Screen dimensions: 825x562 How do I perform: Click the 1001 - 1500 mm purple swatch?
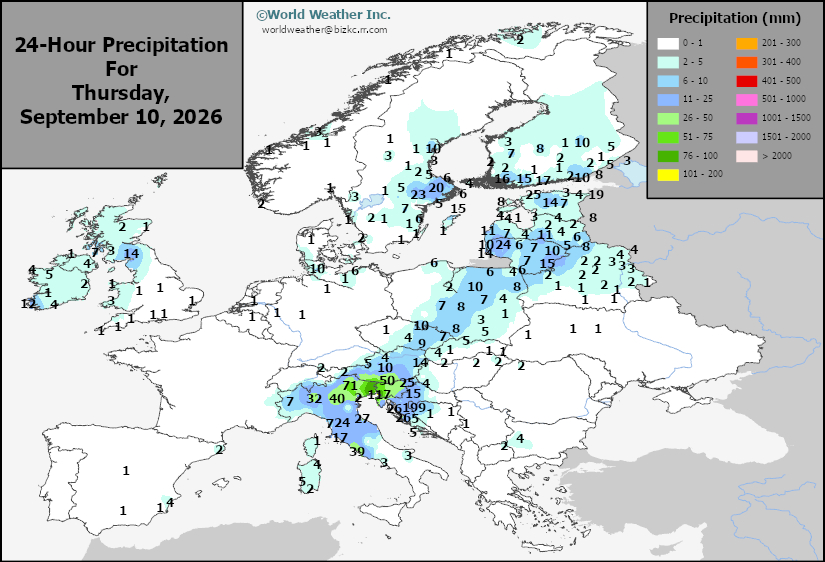click(x=747, y=118)
